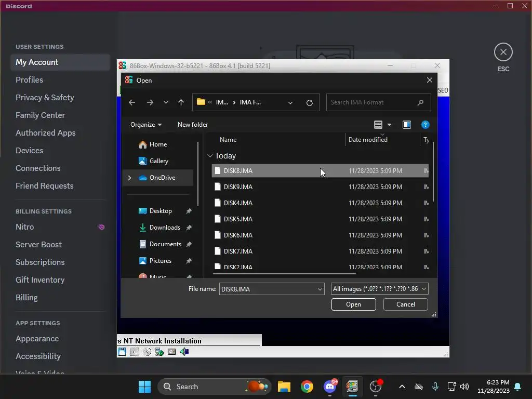The height and width of the screenshot is (399, 532).
Task: Select Documents in the navigation pane
Action: point(165,244)
